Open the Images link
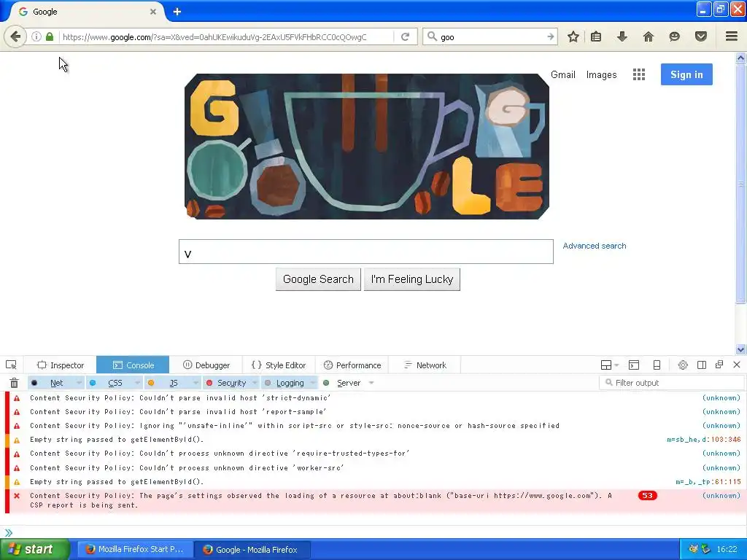The width and height of the screenshot is (747, 560). 601,75
